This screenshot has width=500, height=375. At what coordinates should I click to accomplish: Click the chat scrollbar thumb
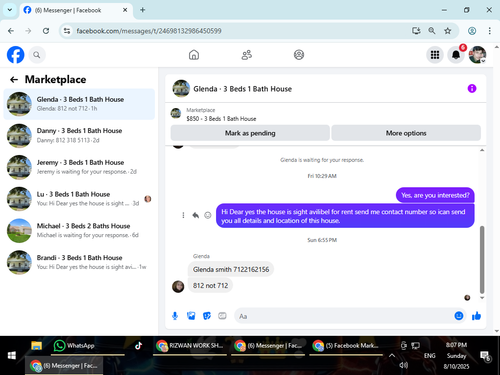click(482, 259)
